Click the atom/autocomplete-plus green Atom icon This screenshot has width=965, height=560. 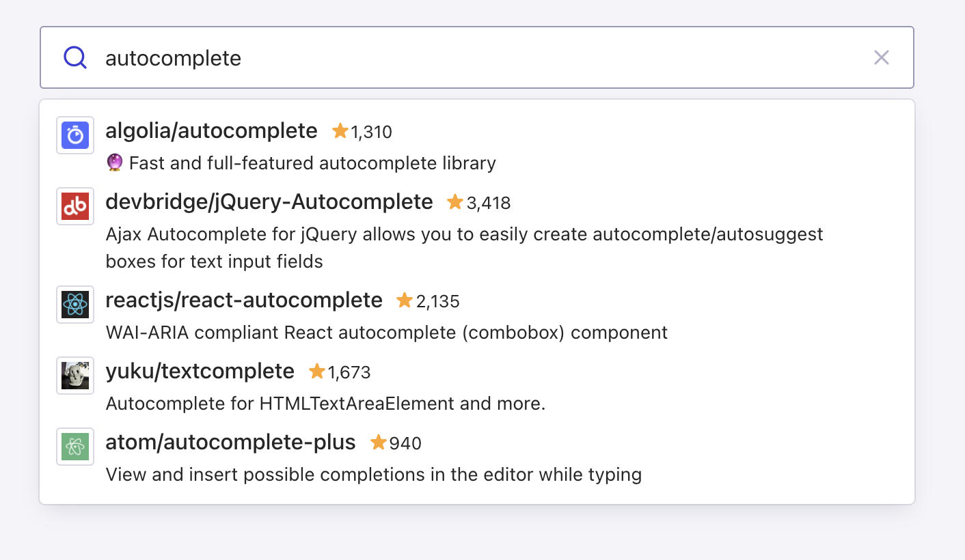(74, 446)
